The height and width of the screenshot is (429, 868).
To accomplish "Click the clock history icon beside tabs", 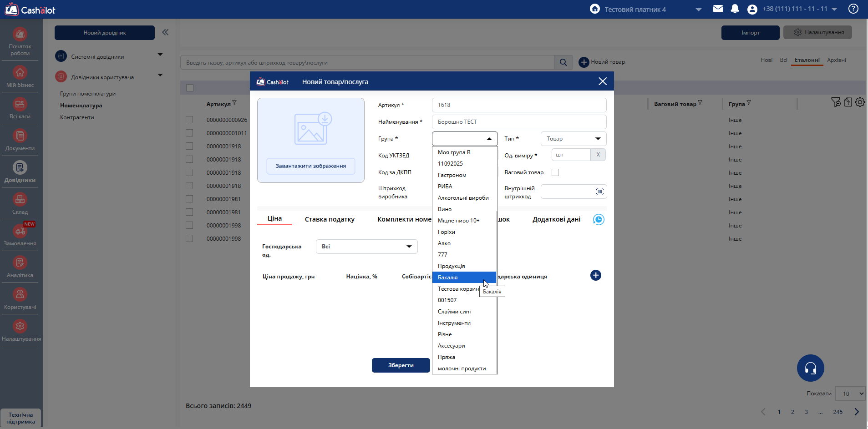I will point(599,220).
